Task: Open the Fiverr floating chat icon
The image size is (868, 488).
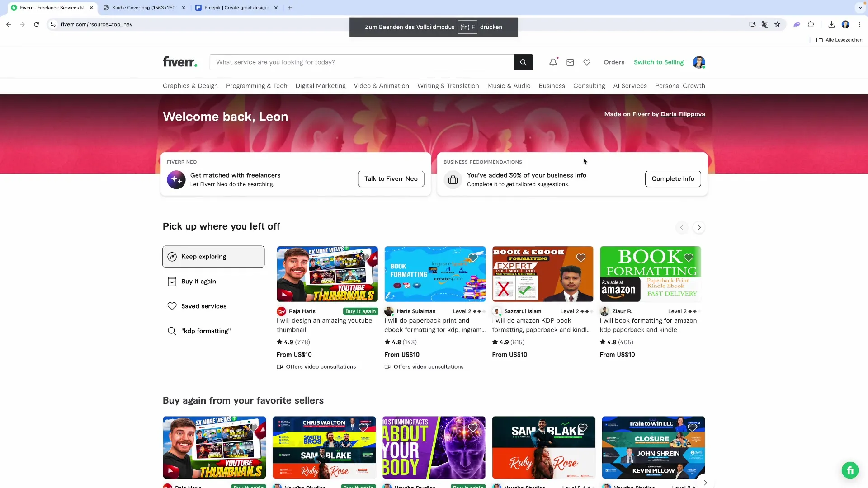Action: pos(850,470)
